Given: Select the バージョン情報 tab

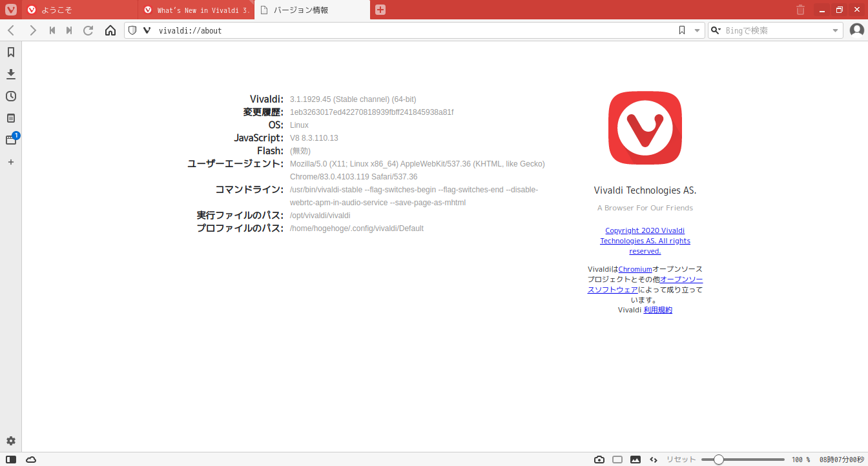Looking at the screenshot, I should click(x=313, y=10).
